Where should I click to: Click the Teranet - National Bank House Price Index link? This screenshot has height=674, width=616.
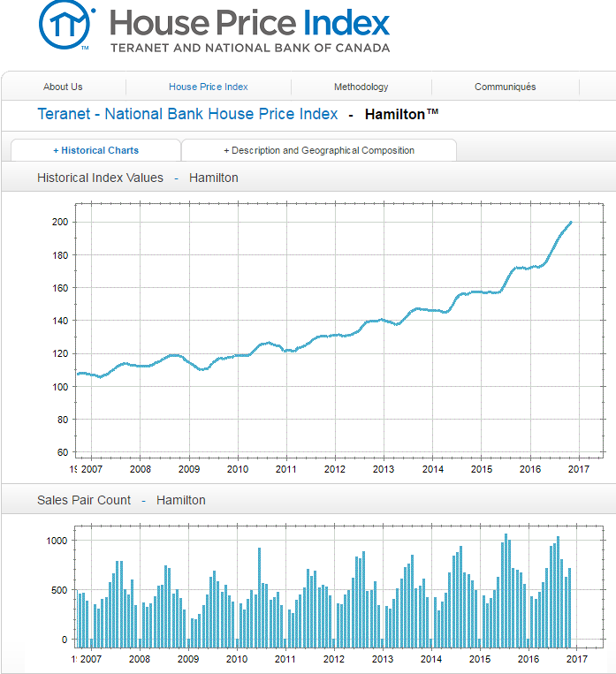[x=187, y=114]
